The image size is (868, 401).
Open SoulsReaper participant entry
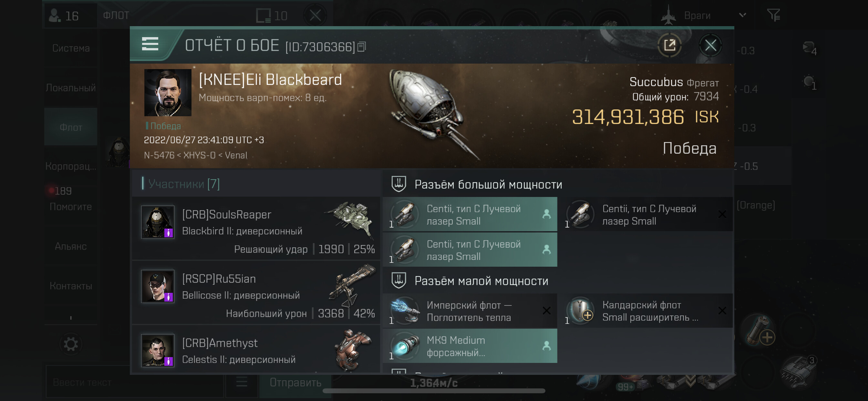(256, 228)
